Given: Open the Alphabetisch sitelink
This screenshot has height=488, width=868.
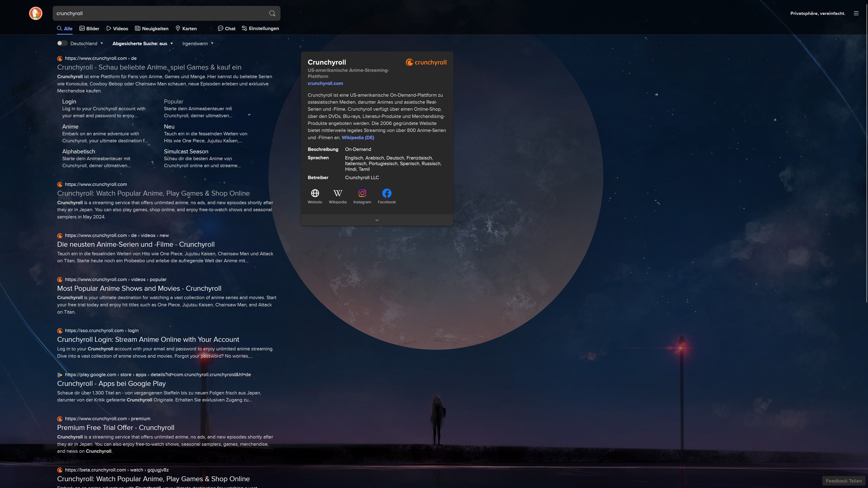Looking at the screenshot, I should click(x=78, y=152).
